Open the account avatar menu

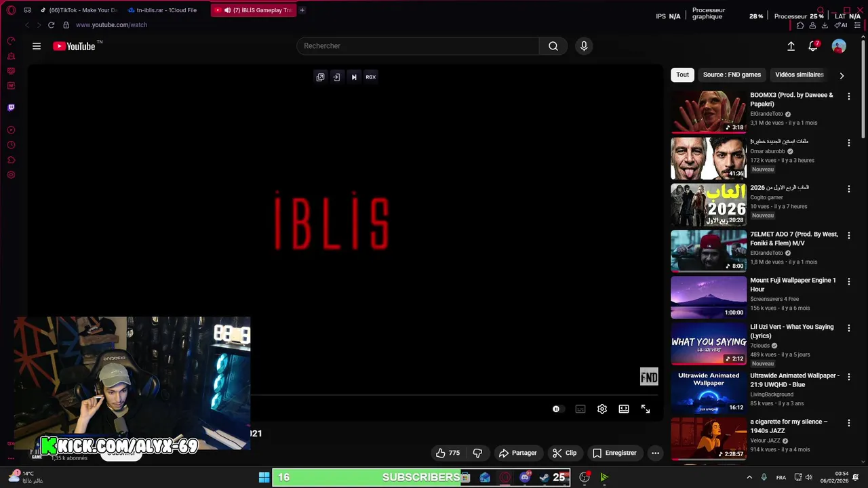839,46
